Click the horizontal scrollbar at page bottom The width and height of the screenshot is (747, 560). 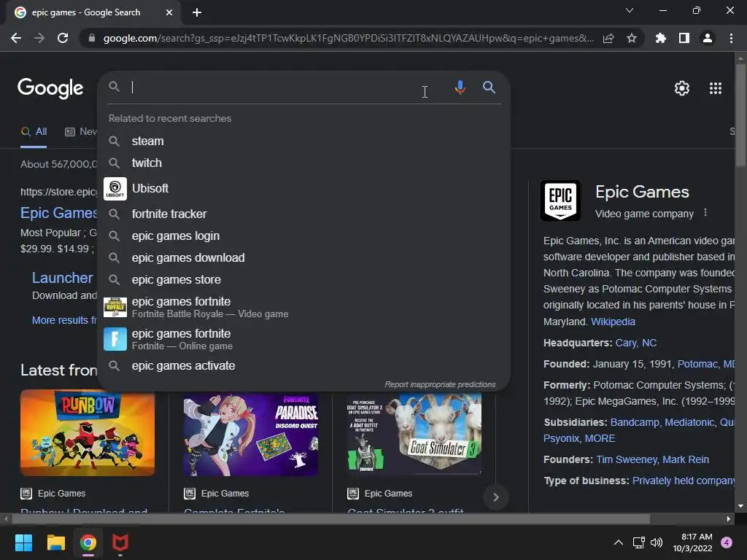[x=331, y=518]
